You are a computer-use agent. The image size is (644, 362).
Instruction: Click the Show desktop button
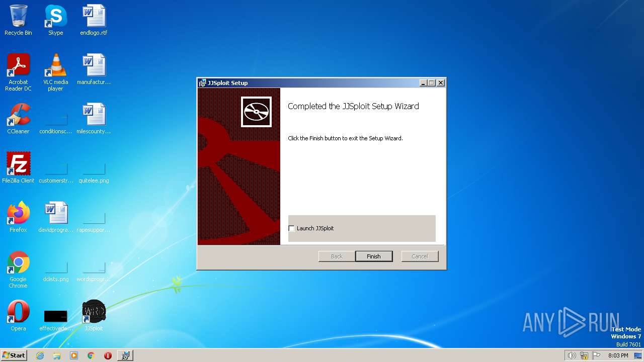pos(638,355)
